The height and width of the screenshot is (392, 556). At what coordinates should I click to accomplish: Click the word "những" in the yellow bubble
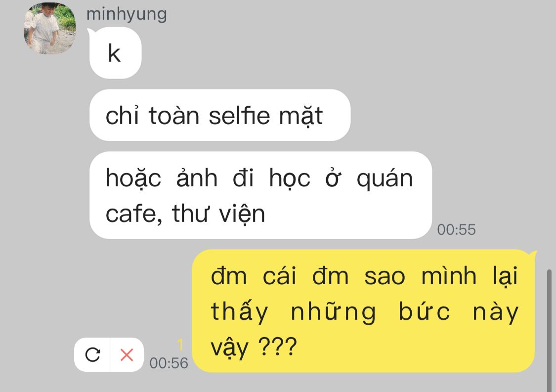[333, 311]
